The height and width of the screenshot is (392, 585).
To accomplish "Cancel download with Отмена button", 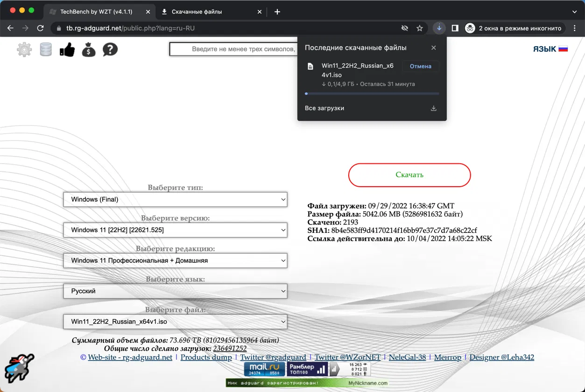I will [421, 66].
